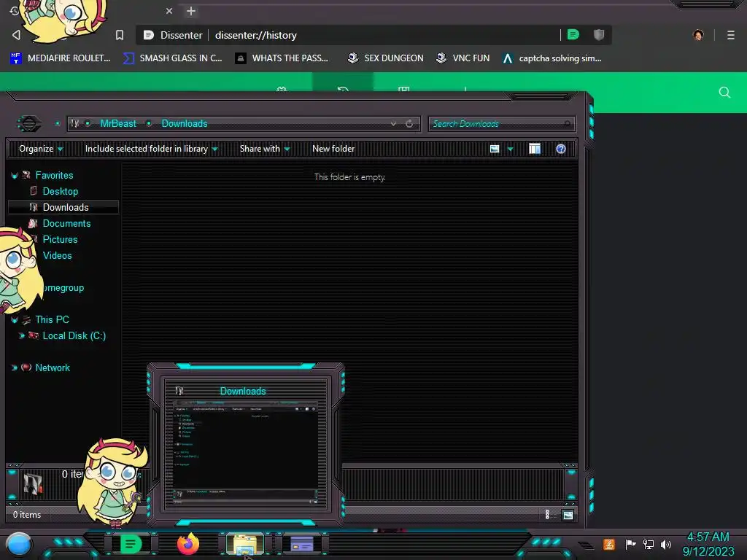Select Pictures in the navigation pane

(60, 239)
